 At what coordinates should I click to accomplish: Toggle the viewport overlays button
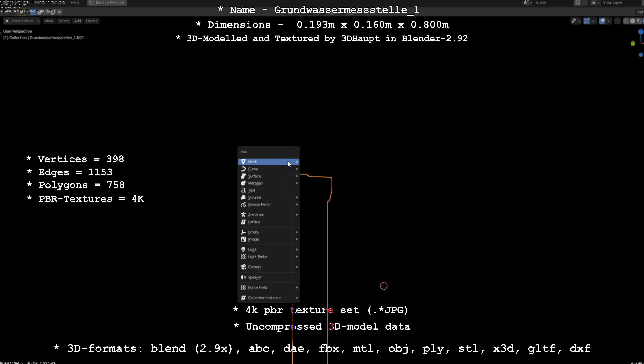602,21
